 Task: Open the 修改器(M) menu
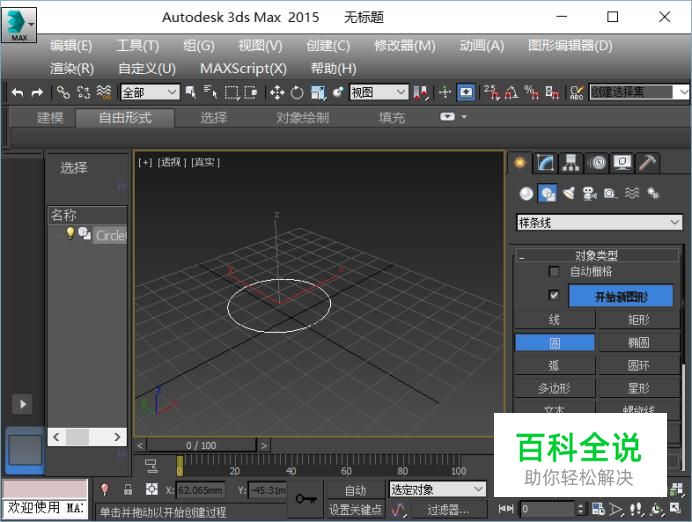(x=405, y=46)
